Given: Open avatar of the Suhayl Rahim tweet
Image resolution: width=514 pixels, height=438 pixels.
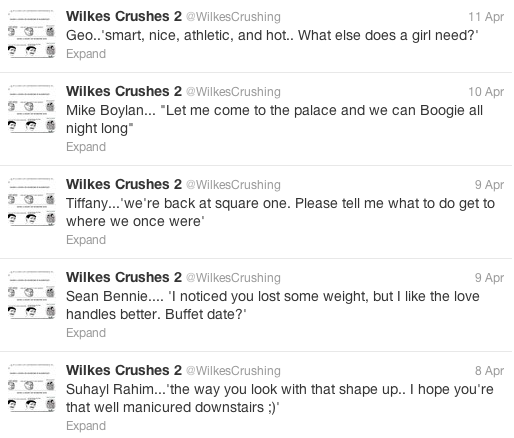Looking at the screenshot, I should point(32,388).
